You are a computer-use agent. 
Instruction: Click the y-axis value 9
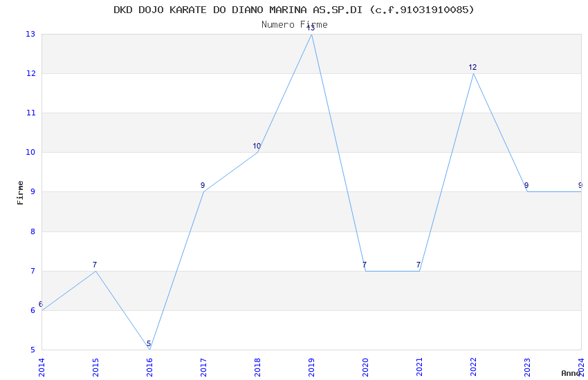pos(33,191)
